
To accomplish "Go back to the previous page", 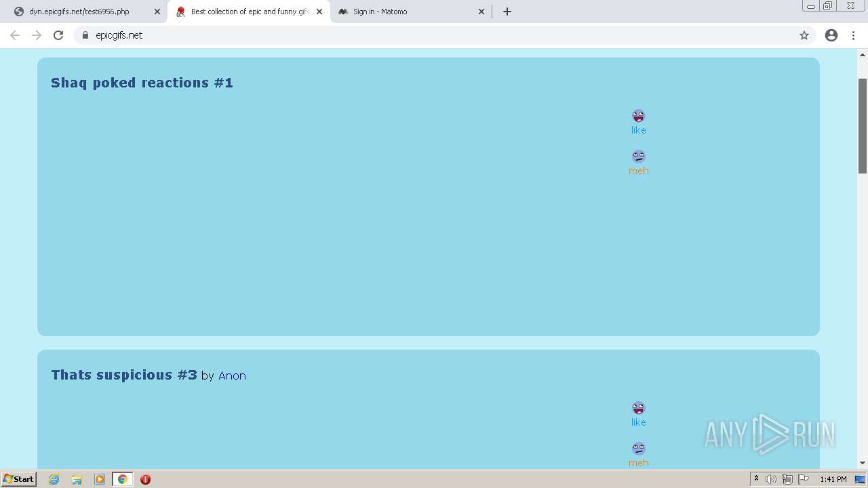I will pyautogui.click(x=15, y=35).
